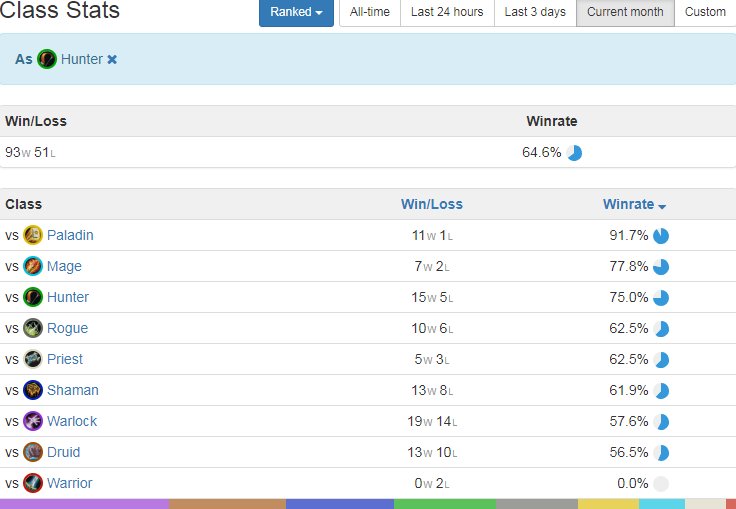Click the Warrior class icon

(x=33, y=483)
